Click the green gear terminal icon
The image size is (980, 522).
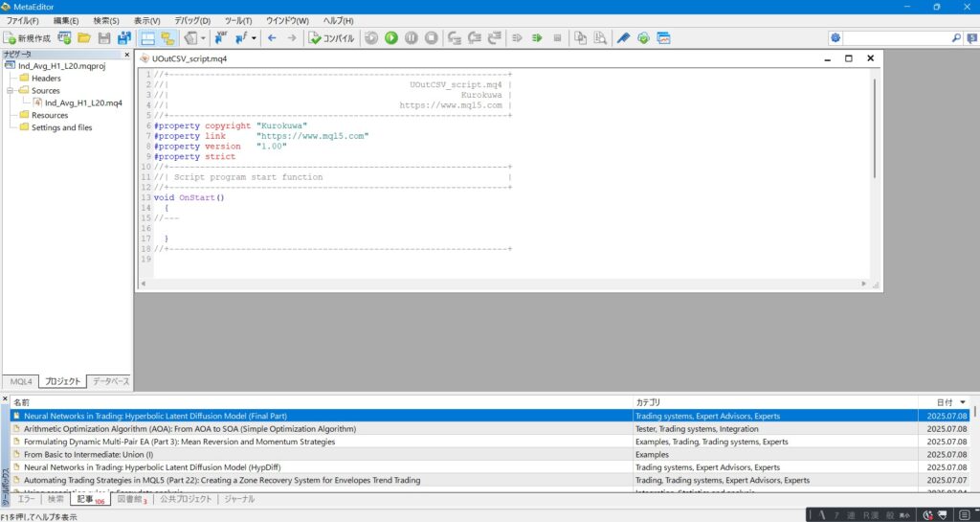(643, 38)
